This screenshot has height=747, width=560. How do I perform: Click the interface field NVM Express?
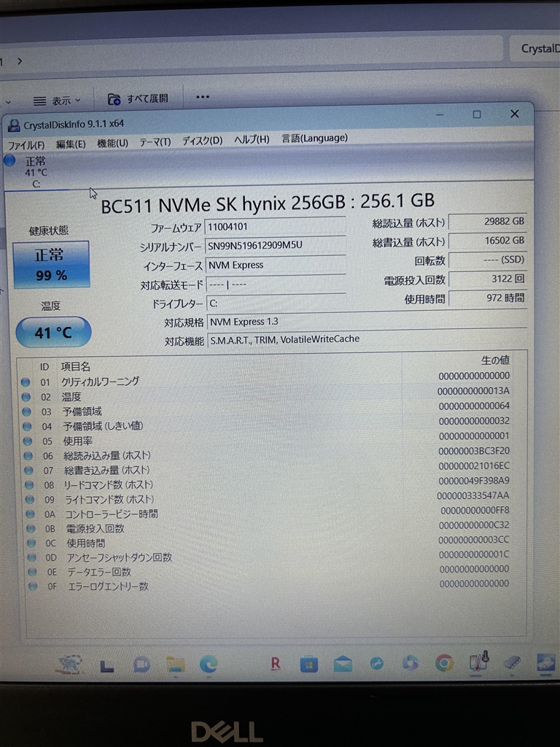[x=276, y=265]
